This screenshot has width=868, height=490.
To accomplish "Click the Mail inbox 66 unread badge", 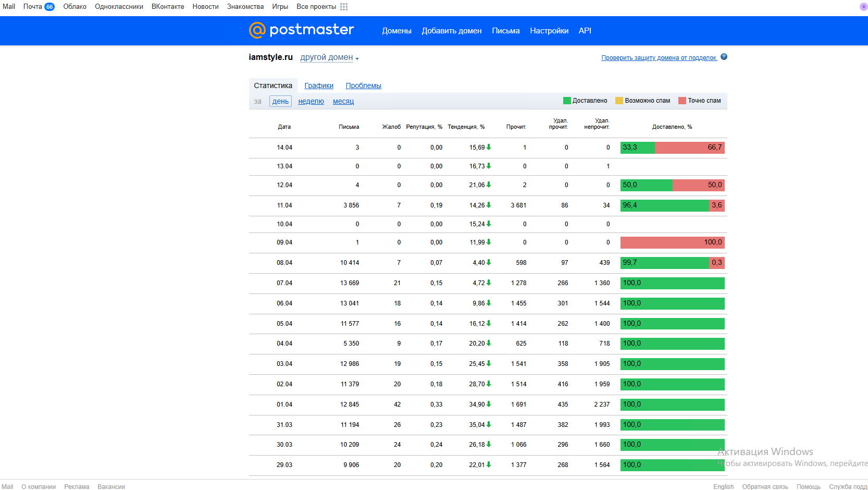I will 49,7.
